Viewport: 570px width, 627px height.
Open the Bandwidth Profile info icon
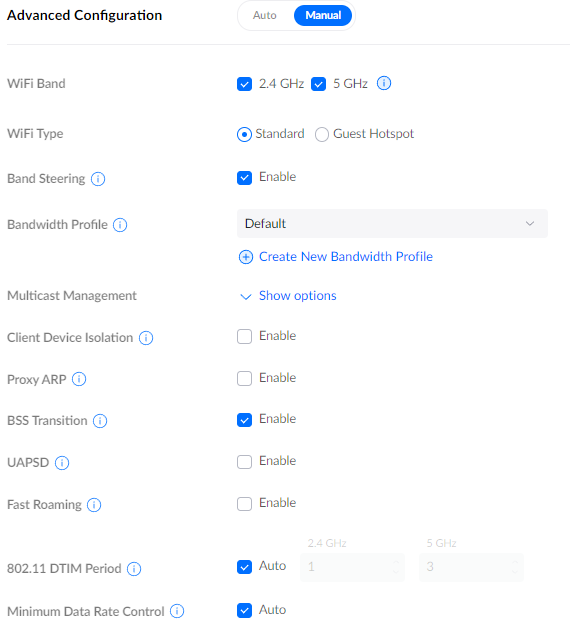tap(120, 225)
